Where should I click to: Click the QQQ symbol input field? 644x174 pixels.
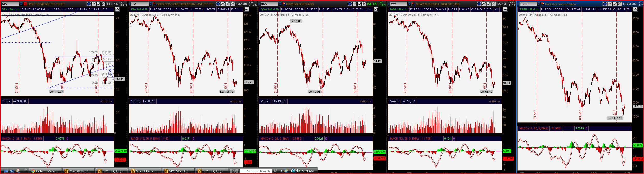click(269, 4)
